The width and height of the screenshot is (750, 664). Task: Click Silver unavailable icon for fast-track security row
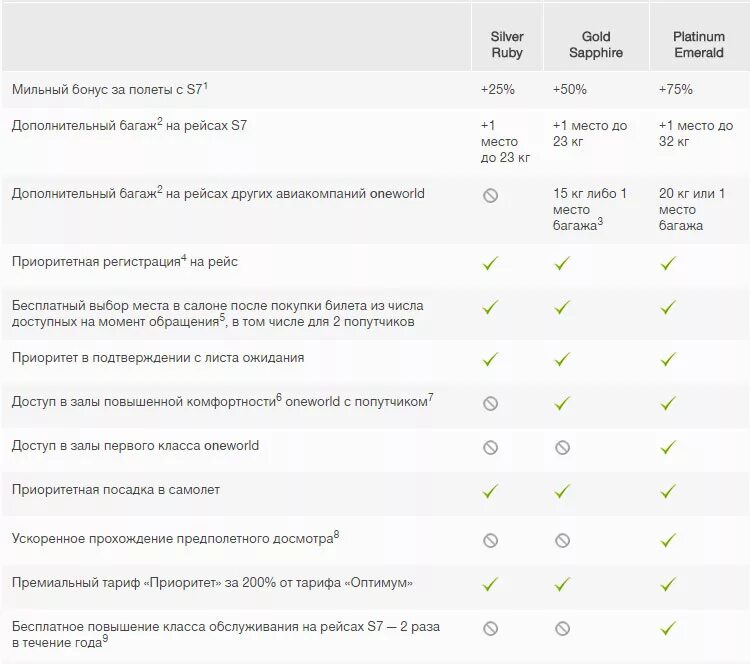click(490, 540)
